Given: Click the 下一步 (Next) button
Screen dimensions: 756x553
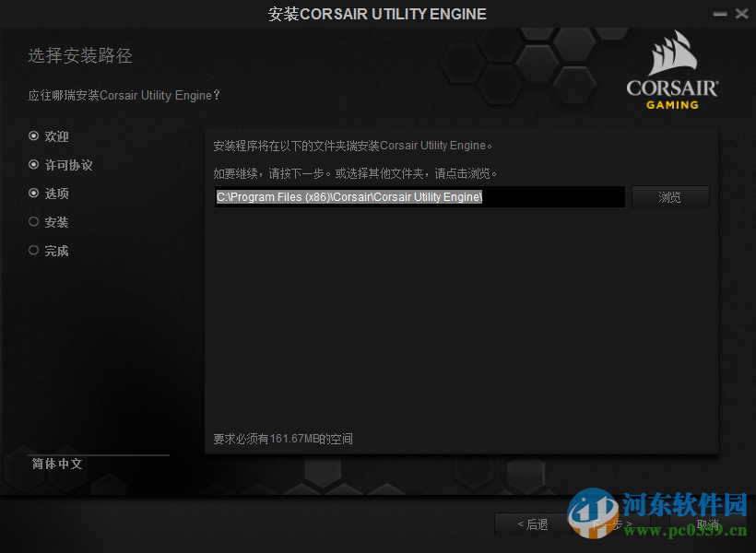Looking at the screenshot, I should click(616, 524).
